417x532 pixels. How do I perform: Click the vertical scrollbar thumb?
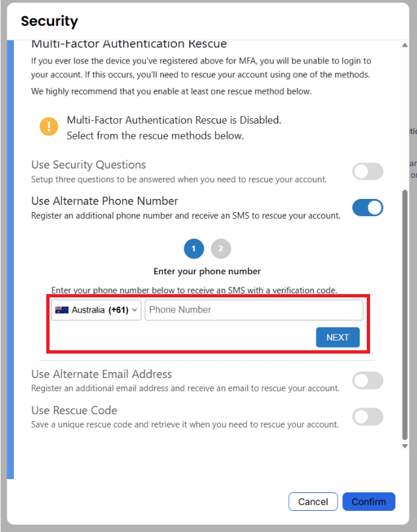coord(405,315)
